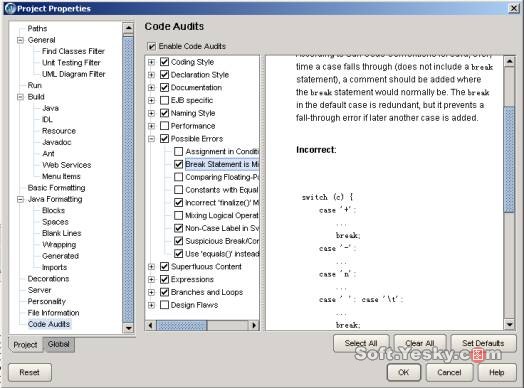Expand the EJB specific node
524x388 pixels.
[151, 101]
